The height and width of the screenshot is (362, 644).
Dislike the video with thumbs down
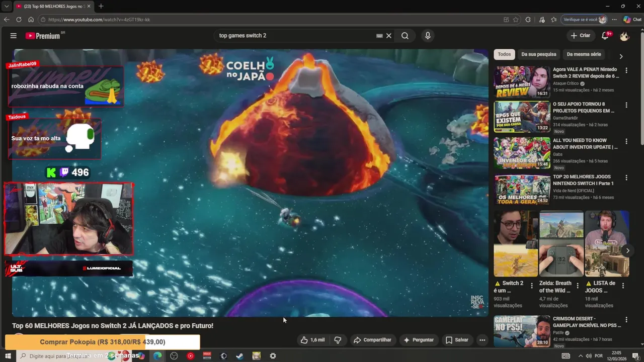pos(338,340)
